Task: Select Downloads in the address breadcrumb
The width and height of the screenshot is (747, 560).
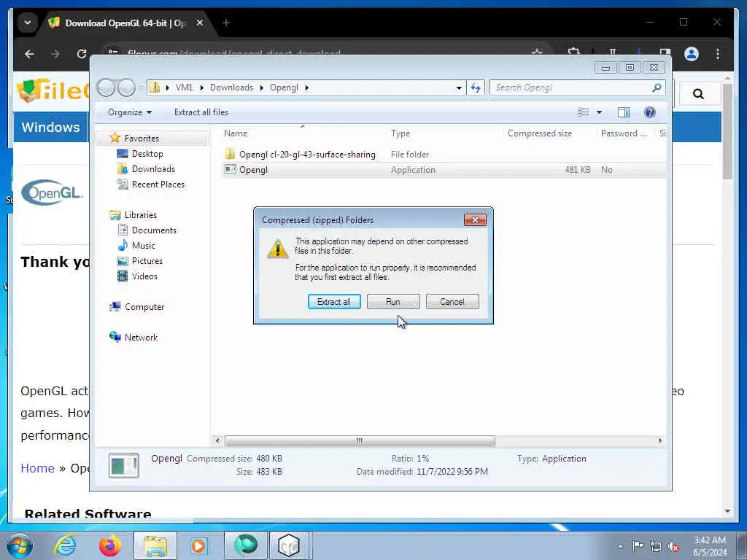Action: (231, 87)
